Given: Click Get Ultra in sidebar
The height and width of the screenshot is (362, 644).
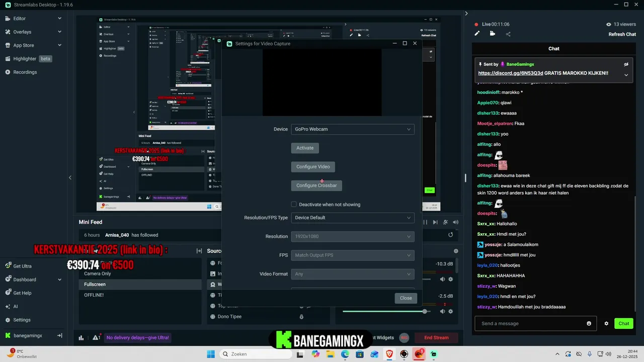Looking at the screenshot, I should [19, 266].
